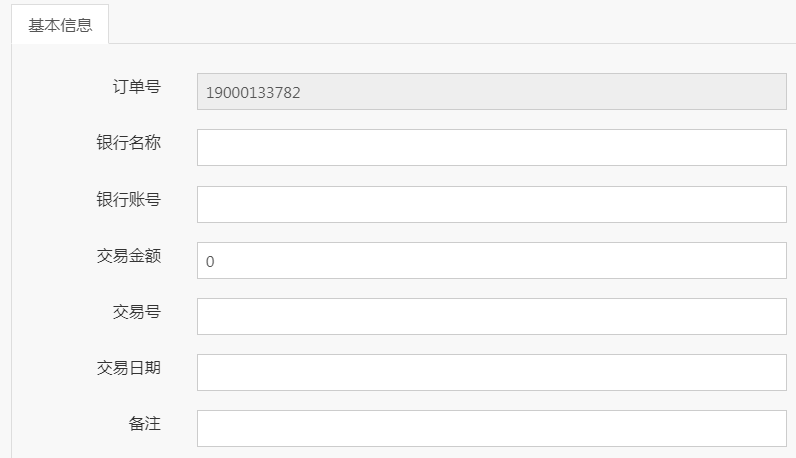
Task: Click into the 交易金额 input box
Action: click(x=492, y=260)
